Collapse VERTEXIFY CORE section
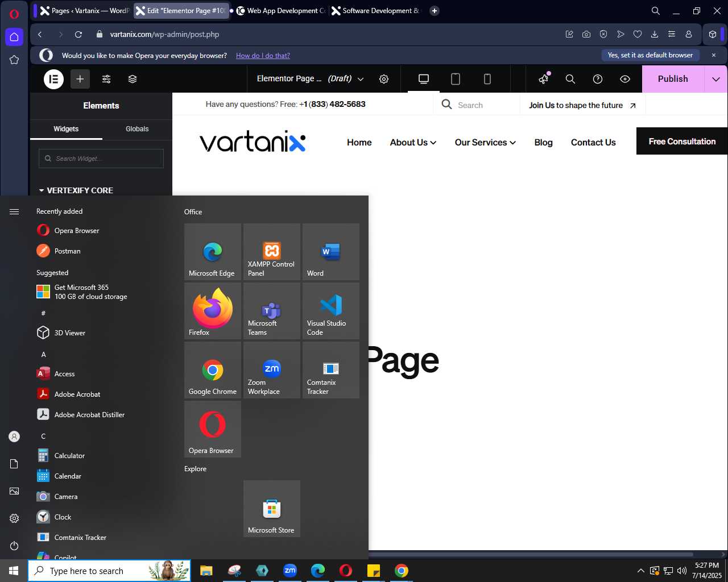This screenshot has width=728, height=582. [x=76, y=190]
